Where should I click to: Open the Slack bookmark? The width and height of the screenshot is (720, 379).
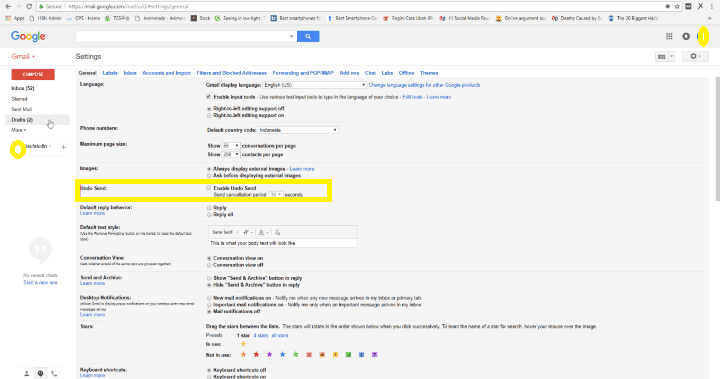(200, 18)
